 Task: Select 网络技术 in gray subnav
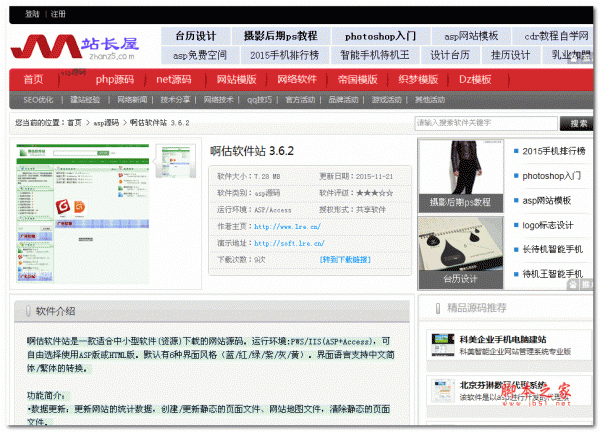(218, 100)
